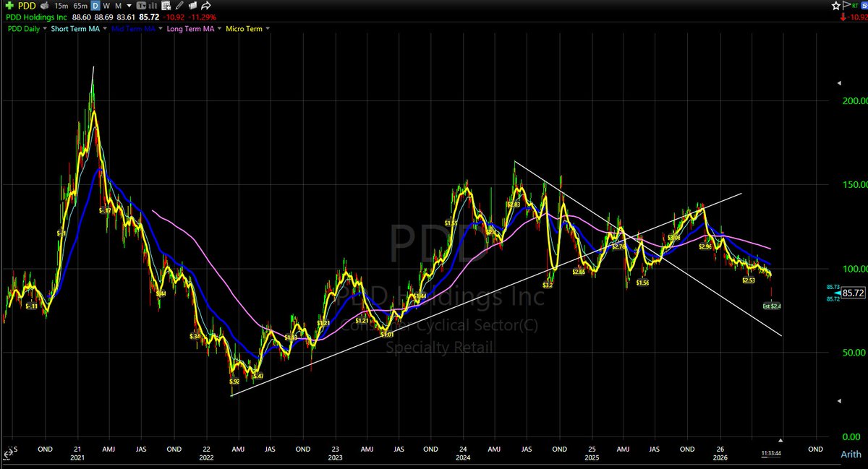The width and height of the screenshot is (868, 469).
Task: Click the share arrow icon
Action: [206, 6]
